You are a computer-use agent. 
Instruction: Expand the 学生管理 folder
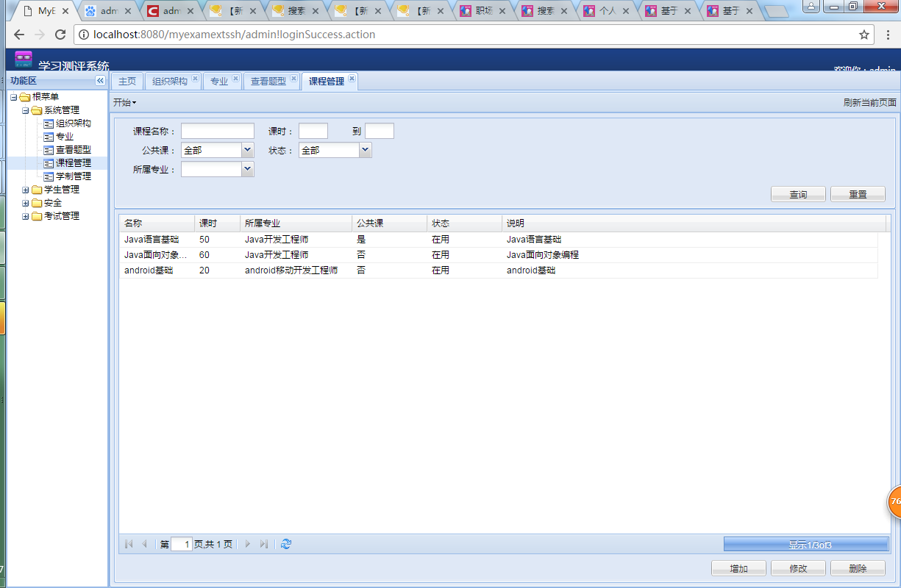point(24,189)
